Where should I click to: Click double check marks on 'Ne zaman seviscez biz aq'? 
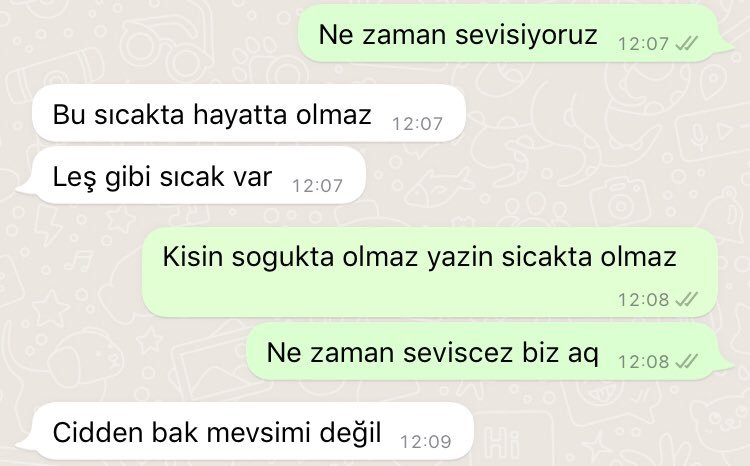tap(686, 361)
